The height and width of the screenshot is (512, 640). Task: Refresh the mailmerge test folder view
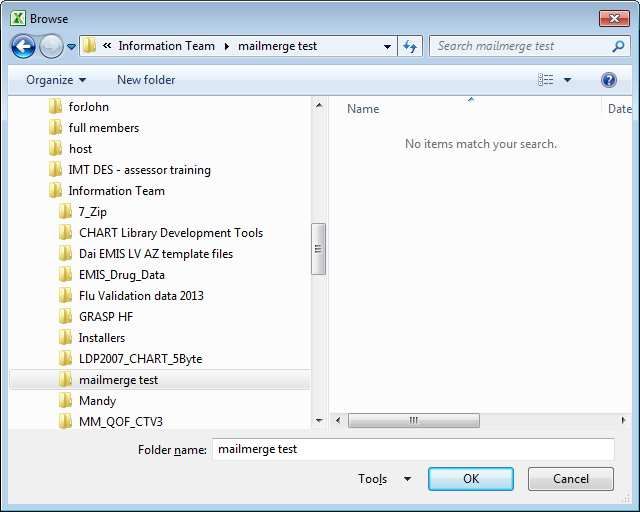point(410,46)
